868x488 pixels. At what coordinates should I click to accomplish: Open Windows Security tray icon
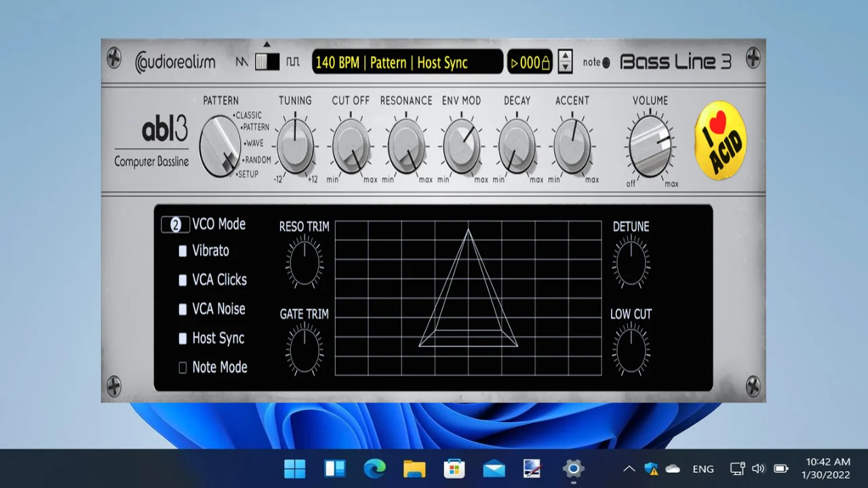coord(651,468)
